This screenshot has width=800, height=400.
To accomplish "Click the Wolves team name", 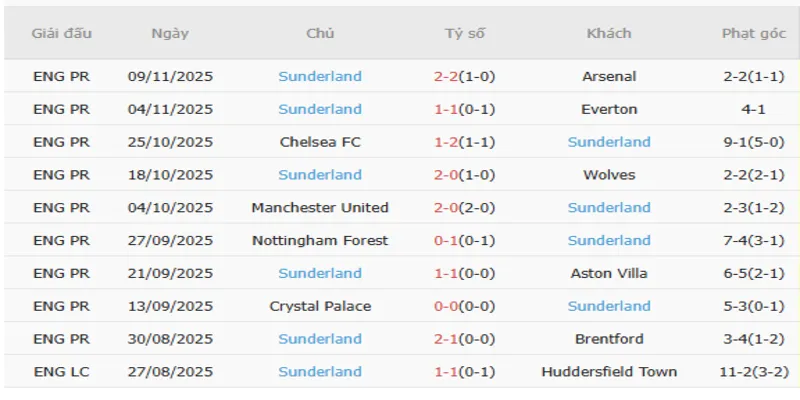I will pos(609,175).
